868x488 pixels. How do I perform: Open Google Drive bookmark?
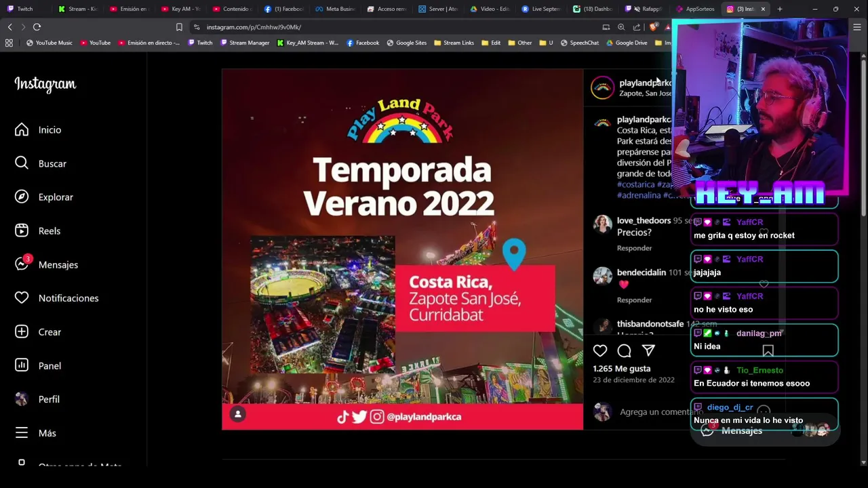[627, 43]
